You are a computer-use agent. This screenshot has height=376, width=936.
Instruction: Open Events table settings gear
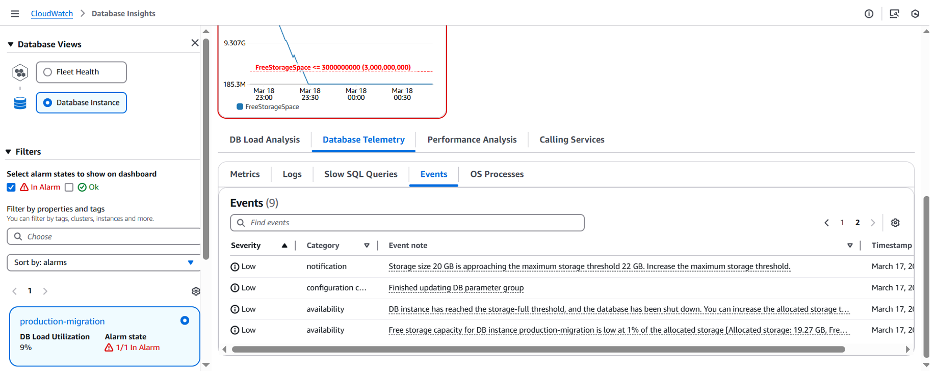[895, 223]
